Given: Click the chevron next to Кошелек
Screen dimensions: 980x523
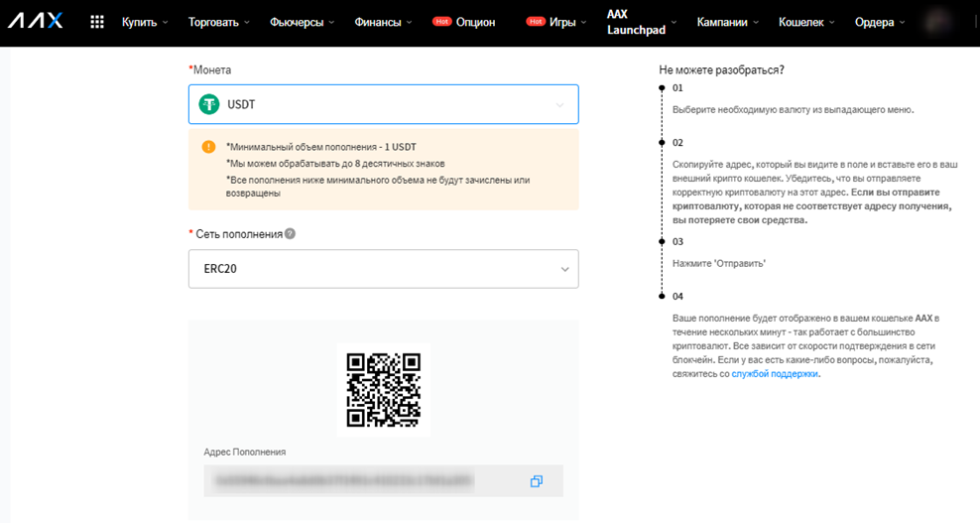Looking at the screenshot, I should click(832, 23).
